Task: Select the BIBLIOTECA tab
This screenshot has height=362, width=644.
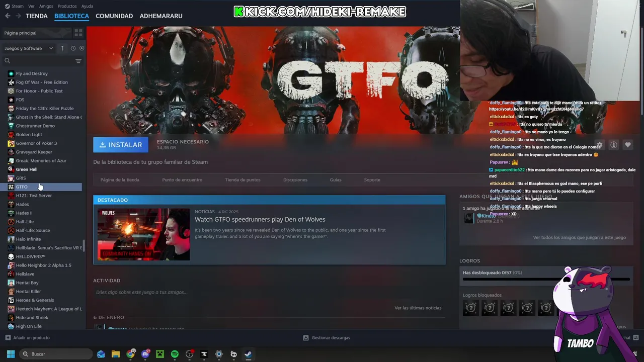Action: pyautogui.click(x=71, y=16)
